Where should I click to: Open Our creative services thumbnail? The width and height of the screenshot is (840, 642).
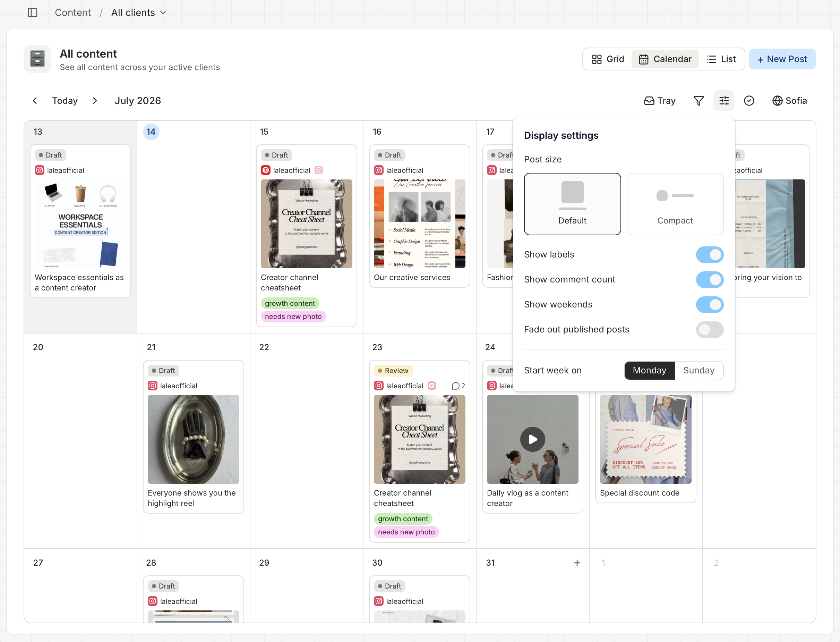pos(420,224)
